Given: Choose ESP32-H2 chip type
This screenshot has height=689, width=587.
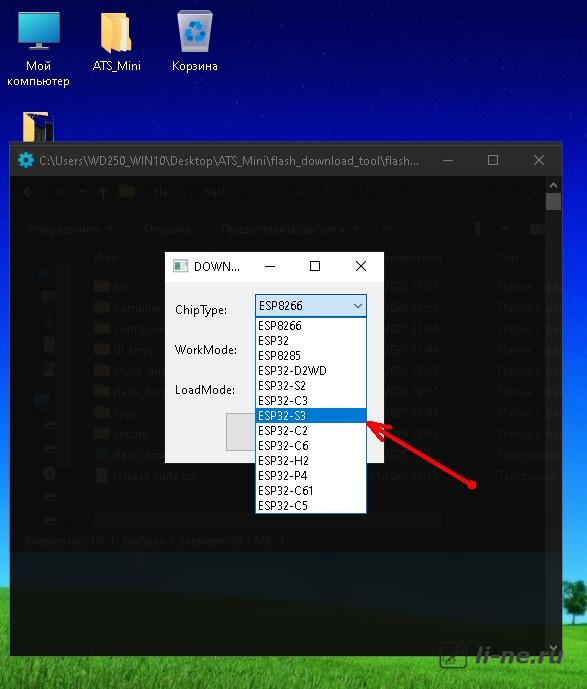Looking at the screenshot, I should pos(311,461).
